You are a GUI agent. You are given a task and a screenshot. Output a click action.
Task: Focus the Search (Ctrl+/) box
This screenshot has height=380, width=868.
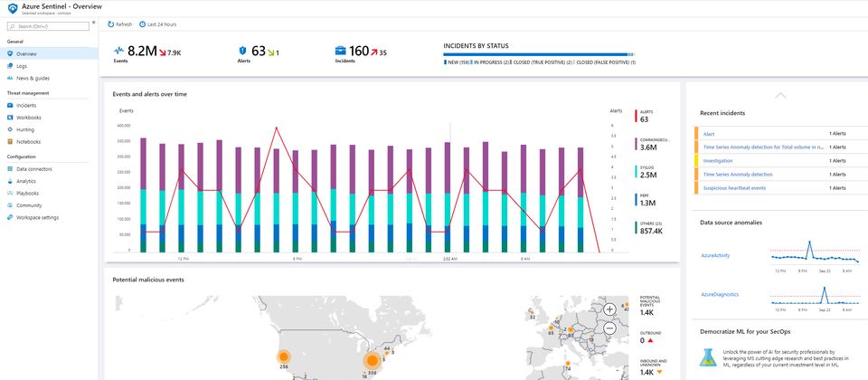click(48, 26)
